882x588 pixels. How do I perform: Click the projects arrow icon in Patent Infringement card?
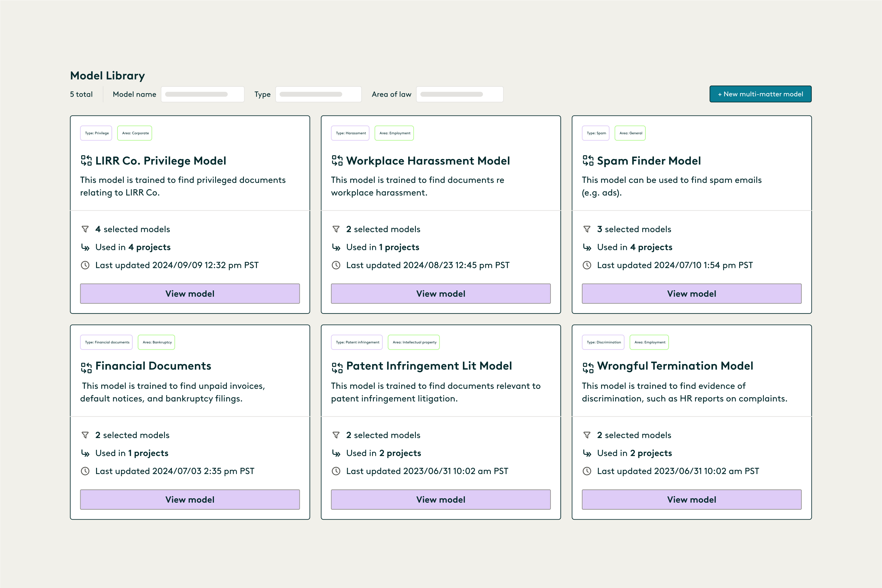pos(336,453)
